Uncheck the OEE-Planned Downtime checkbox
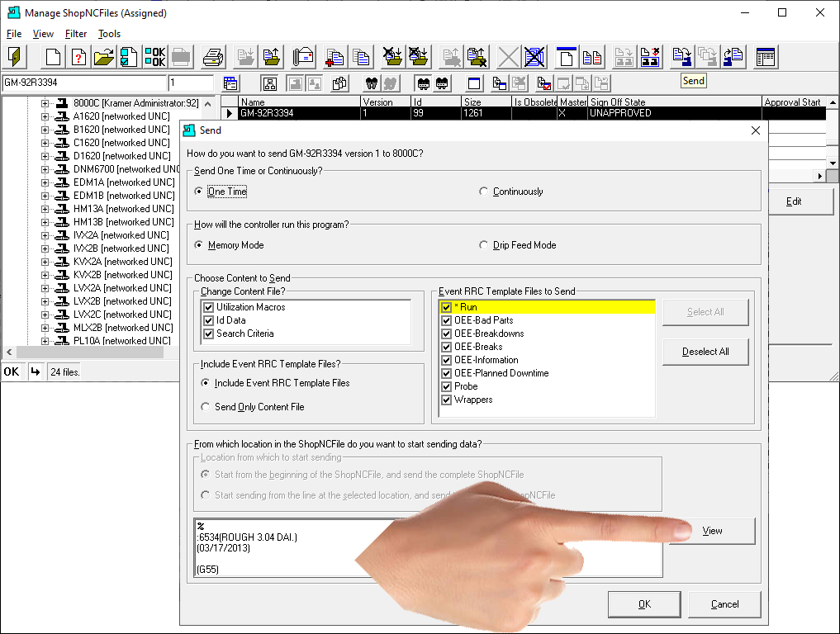Image resolution: width=840 pixels, height=634 pixels. pyautogui.click(x=446, y=373)
